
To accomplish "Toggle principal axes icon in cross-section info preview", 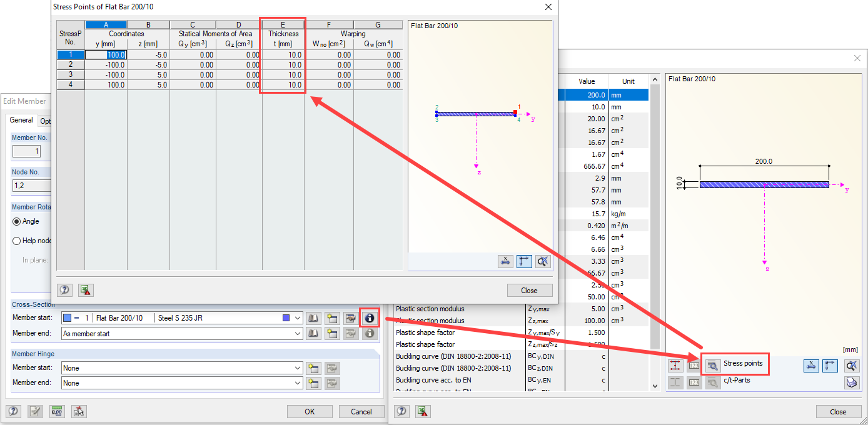I will point(830,366).
